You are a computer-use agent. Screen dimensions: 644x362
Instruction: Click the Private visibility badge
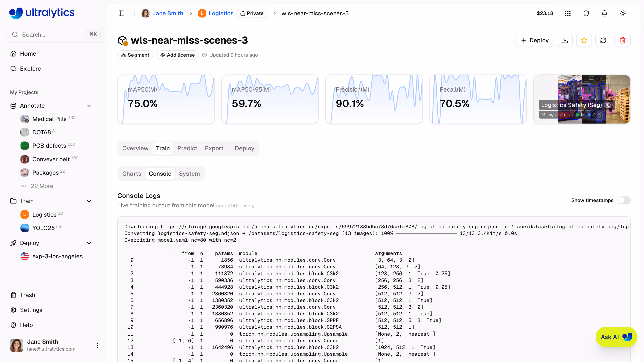coord(252,13)
